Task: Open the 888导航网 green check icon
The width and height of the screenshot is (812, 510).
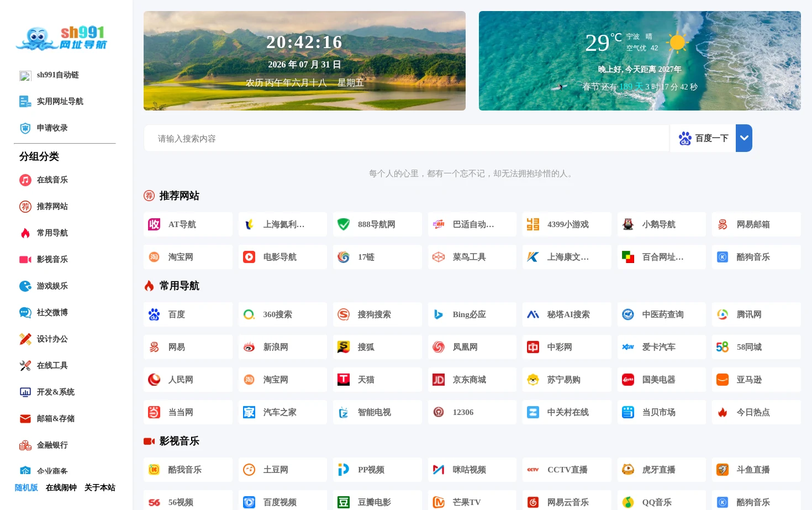Action: pyautogui.click(x=344, y=224)
